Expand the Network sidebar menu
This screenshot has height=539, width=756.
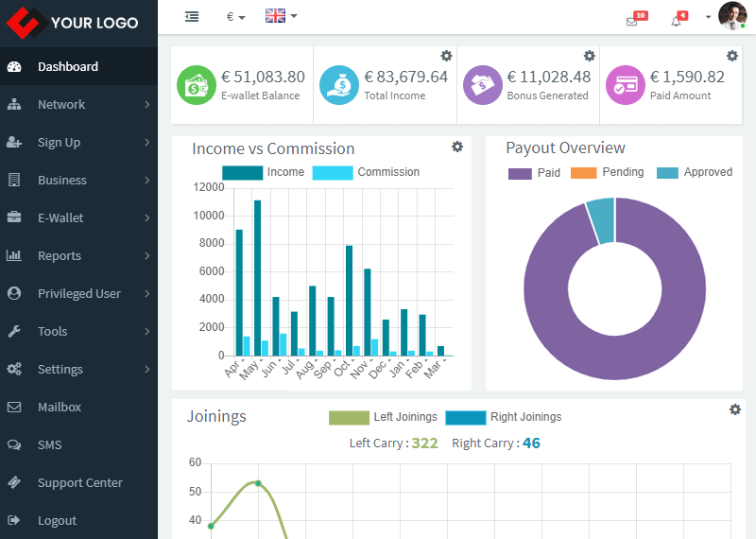78,104
